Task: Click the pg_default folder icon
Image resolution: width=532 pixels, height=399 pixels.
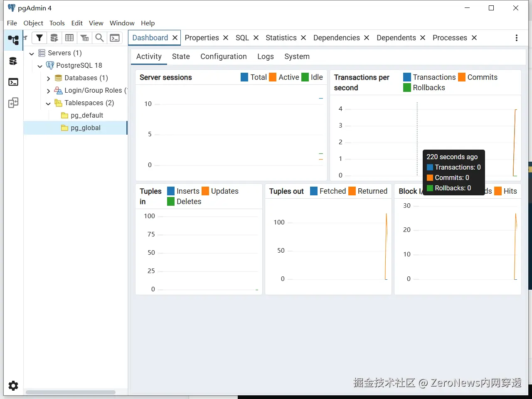Action: click(x=64, y=115)
